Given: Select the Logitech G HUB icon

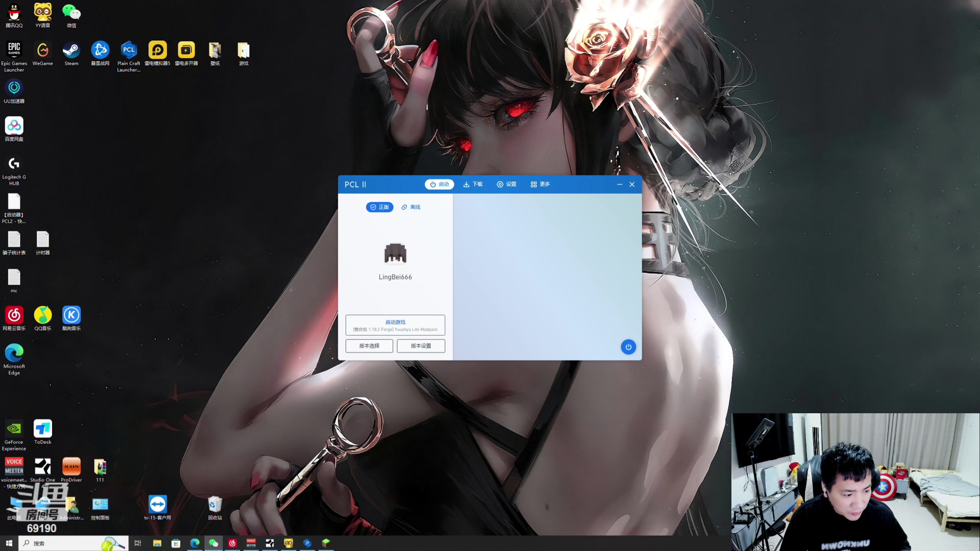Looking at the screenshot, I should point(14,170).
